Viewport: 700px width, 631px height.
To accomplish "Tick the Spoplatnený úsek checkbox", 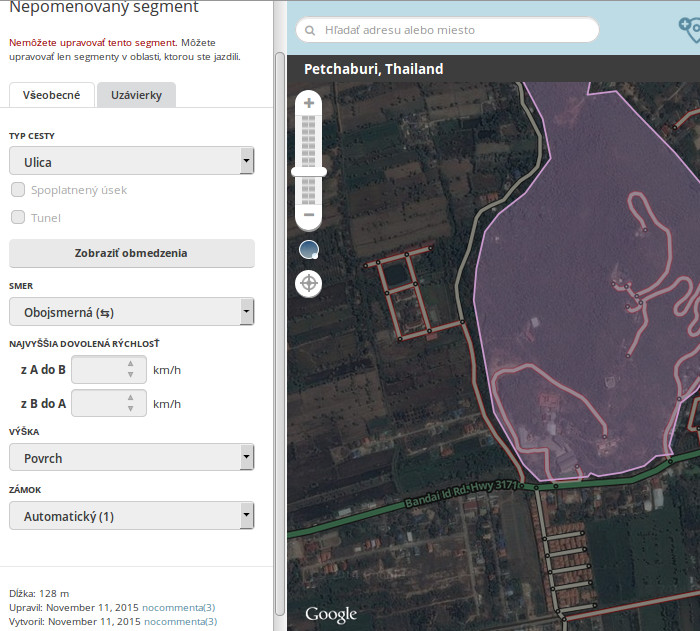I will click(x=18, y=189).
